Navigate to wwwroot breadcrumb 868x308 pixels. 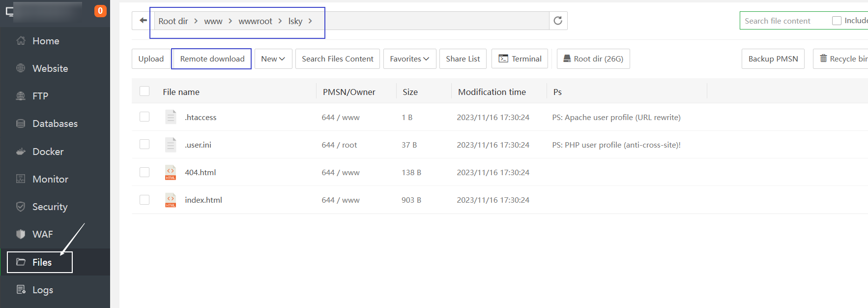coord(255,21)
